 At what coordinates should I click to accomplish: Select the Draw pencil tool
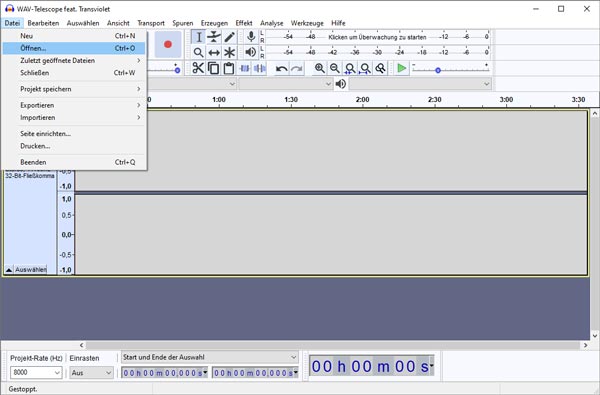pyautogui.click(x=229, y=37)
